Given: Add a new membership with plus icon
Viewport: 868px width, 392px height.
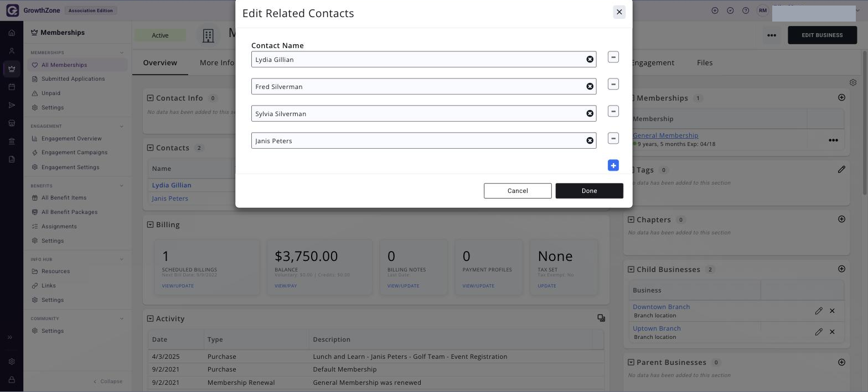Looking at the screenshot, I should (841, 97).
